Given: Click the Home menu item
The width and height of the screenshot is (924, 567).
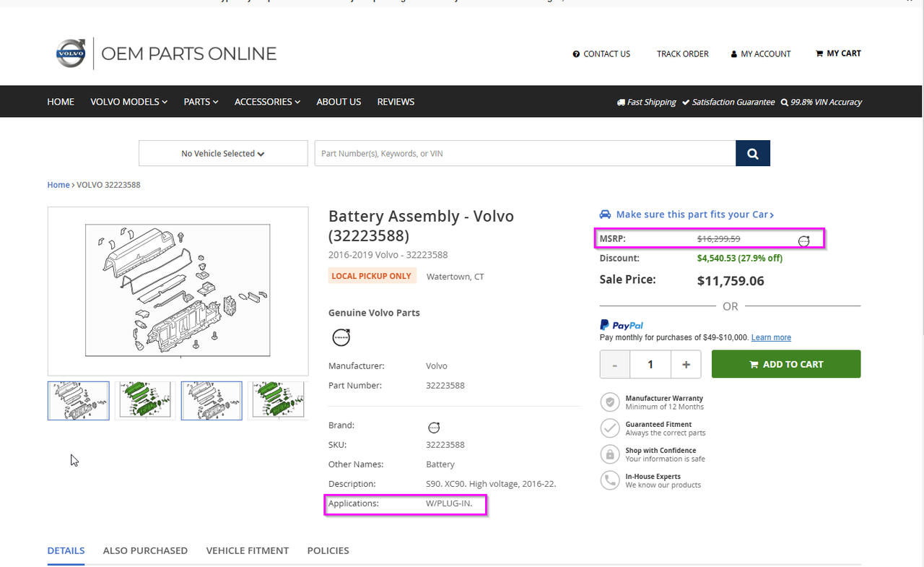Looking at the screenshot, I should [x=61, y=102].
